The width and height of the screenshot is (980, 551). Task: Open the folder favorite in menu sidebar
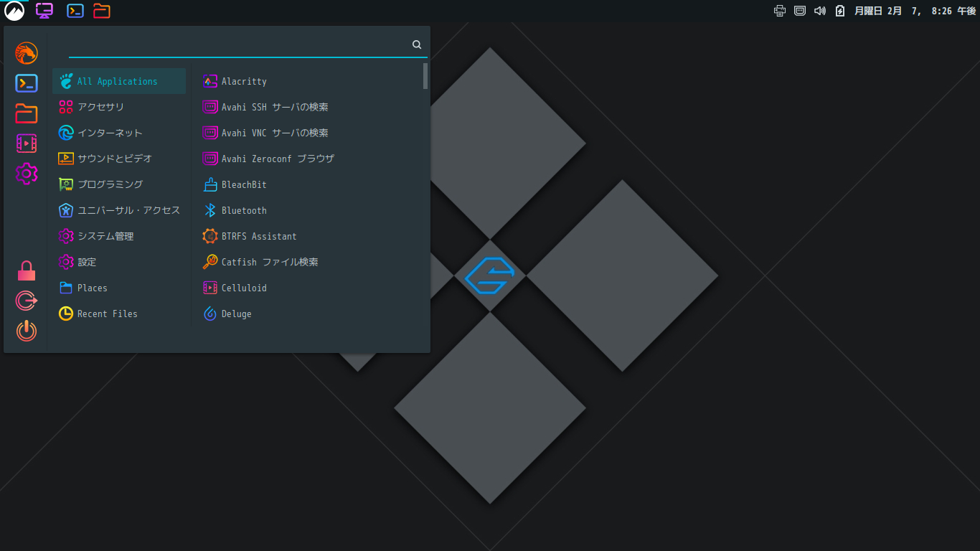point(27,113)
